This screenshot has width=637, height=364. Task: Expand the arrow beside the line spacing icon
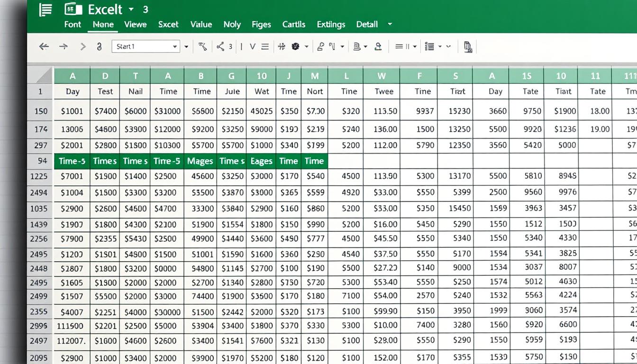(415, 46)
